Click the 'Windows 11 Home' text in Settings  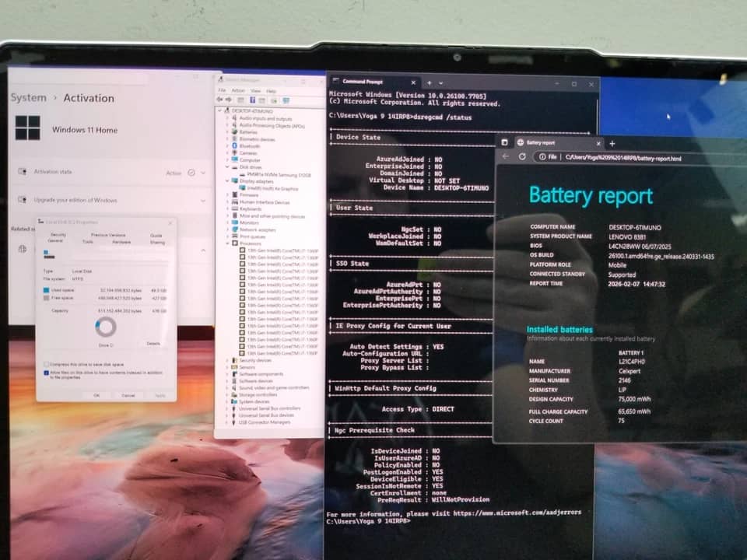(85, 130)
